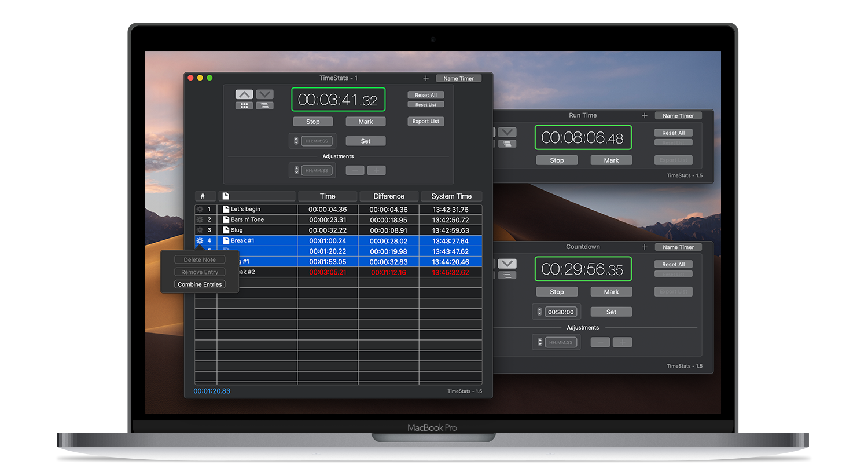
Task: Stop the Run Time timer
Action: click(557, 160)
